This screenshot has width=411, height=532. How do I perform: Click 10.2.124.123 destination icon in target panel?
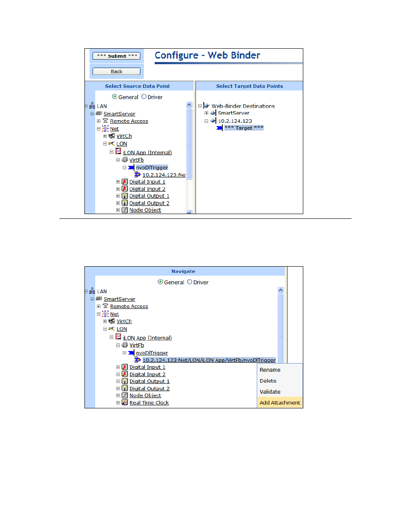click(213, 121)
